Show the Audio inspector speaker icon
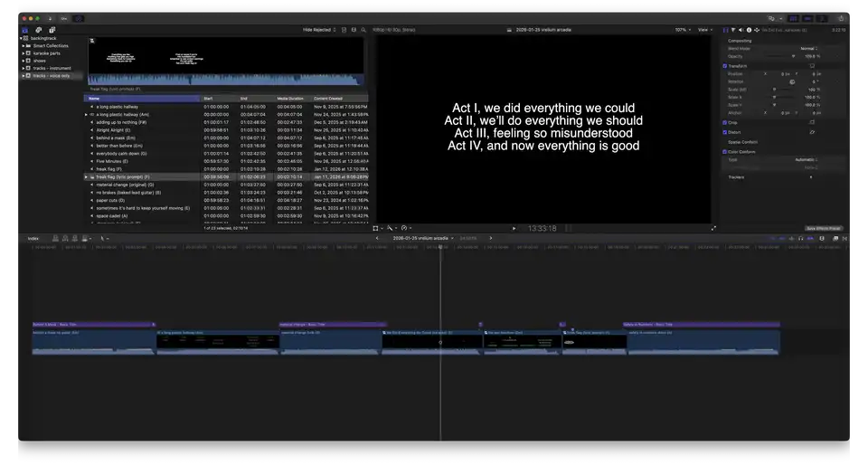 click(741, 30)
